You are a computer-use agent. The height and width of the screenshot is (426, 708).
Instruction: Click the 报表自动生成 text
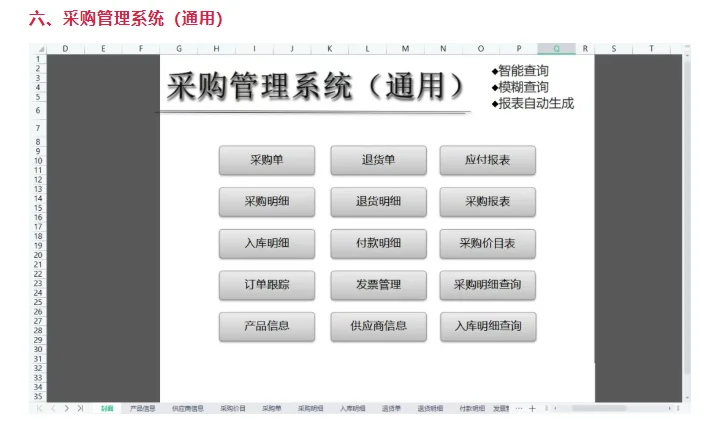pos(536,103)
